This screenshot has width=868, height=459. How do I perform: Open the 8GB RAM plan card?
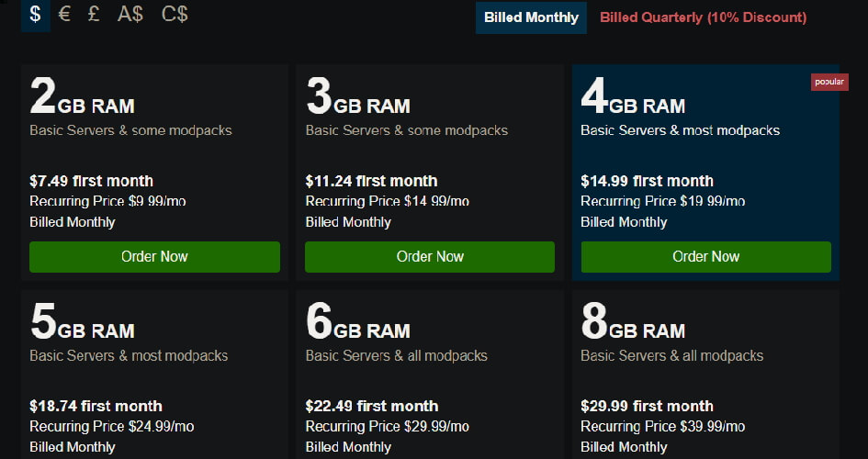[705, 375]
